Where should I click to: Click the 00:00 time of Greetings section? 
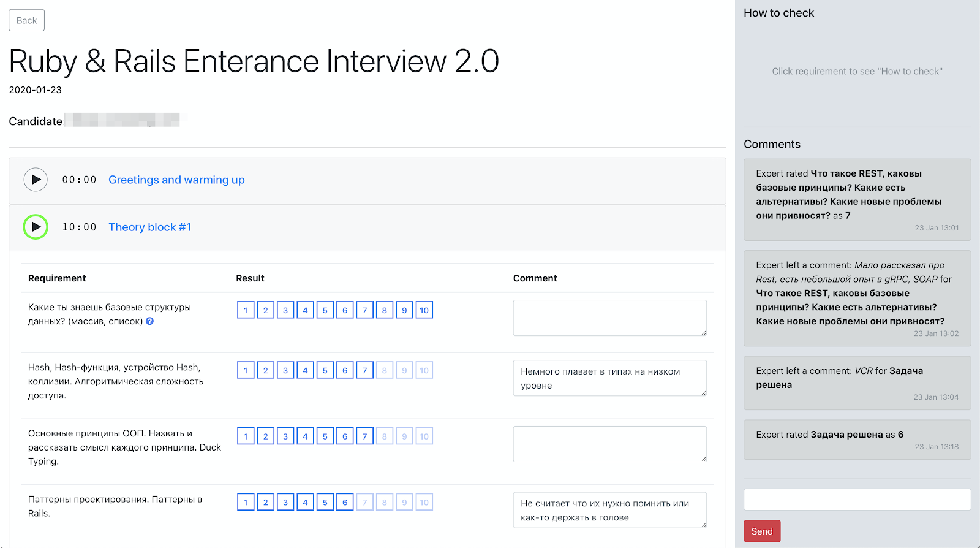click(x=79, y=180)
